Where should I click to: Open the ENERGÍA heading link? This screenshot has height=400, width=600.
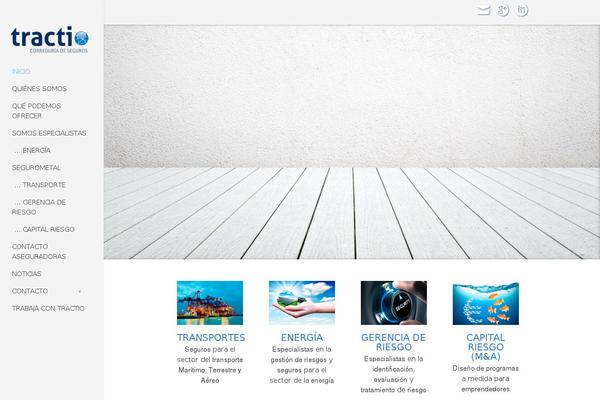(302, 338)
